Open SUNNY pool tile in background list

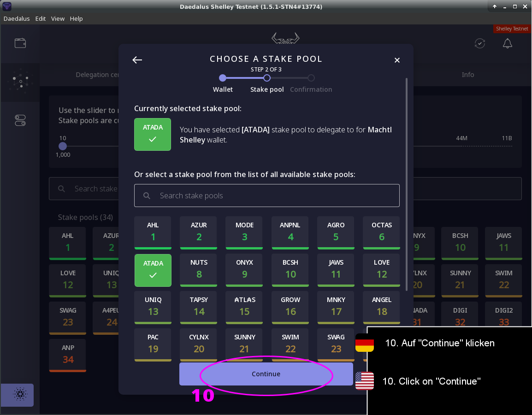click(x=460, y=281)
